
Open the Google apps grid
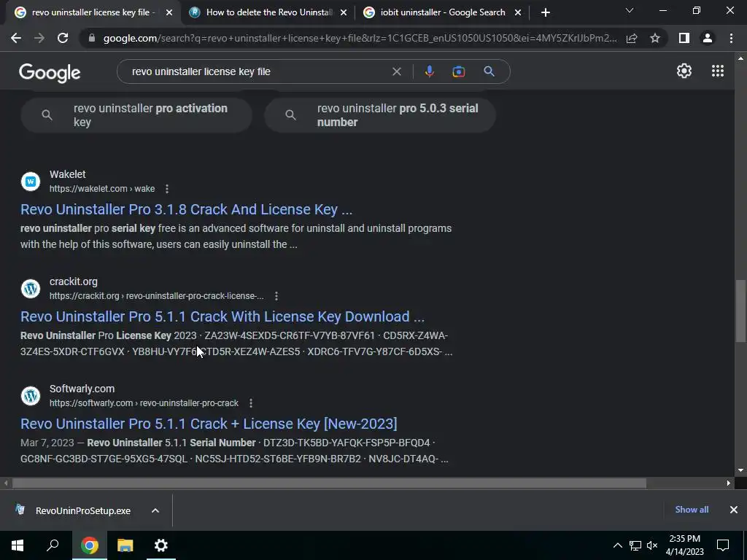718,71
